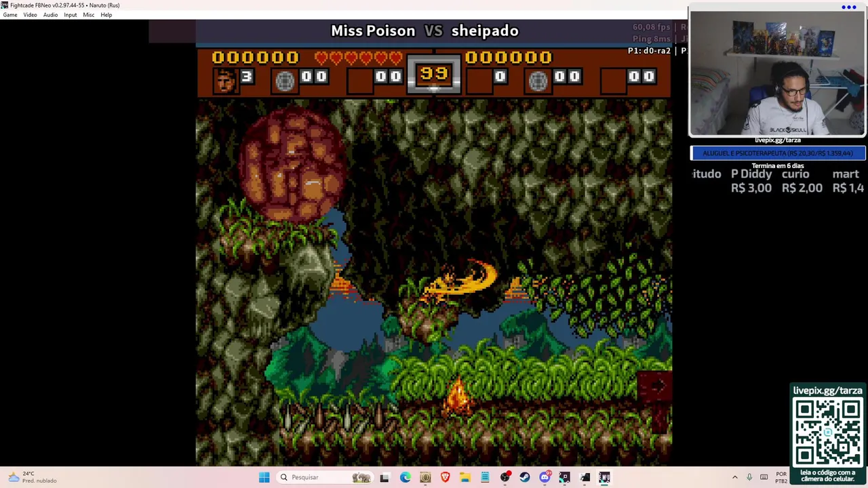Open the touch keyboard tray icon
Image resolution: width=868 pixels, height=488 pixels.
pyautogui.click(x=764, y=477)
